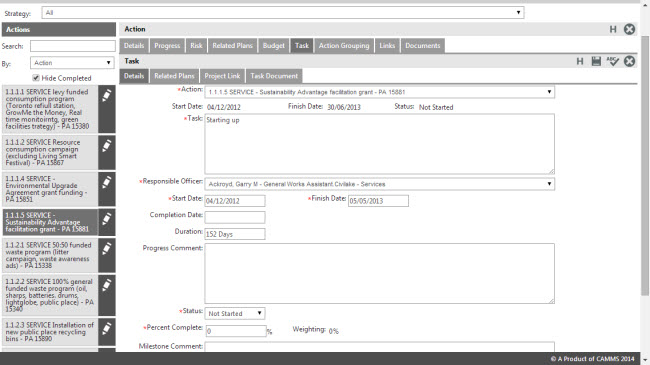Click the Task text area with Starting up
650x365 pixels.
coord(379,144)
